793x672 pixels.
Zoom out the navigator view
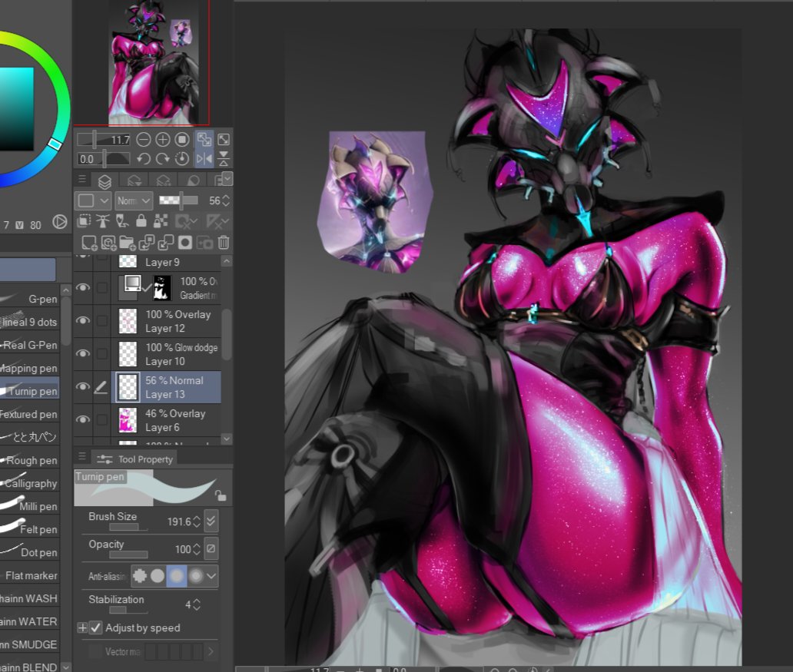pyautogui.click(x=143, y=140)
